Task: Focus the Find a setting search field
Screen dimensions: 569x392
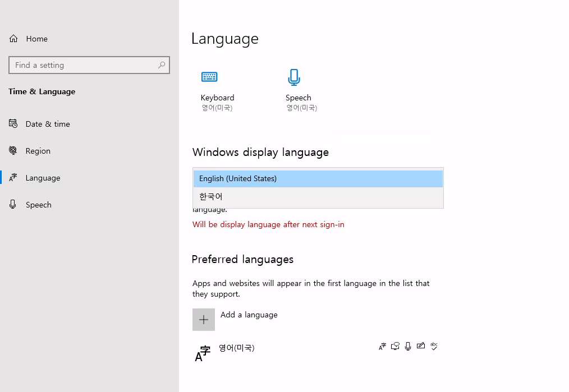Action: click(89, 65)
